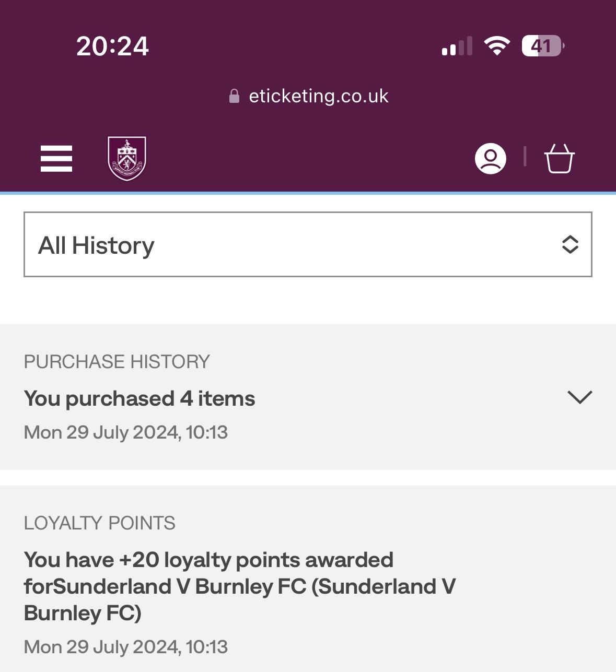Tap the Burnley FC crest logo
The height and width of the screenshot is (672, 616).
point(127,158)
